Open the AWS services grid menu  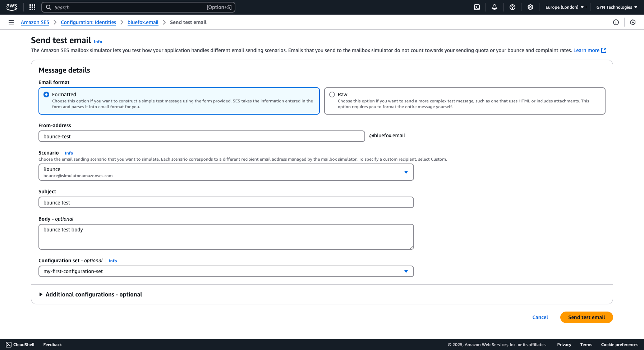(32, 7)
